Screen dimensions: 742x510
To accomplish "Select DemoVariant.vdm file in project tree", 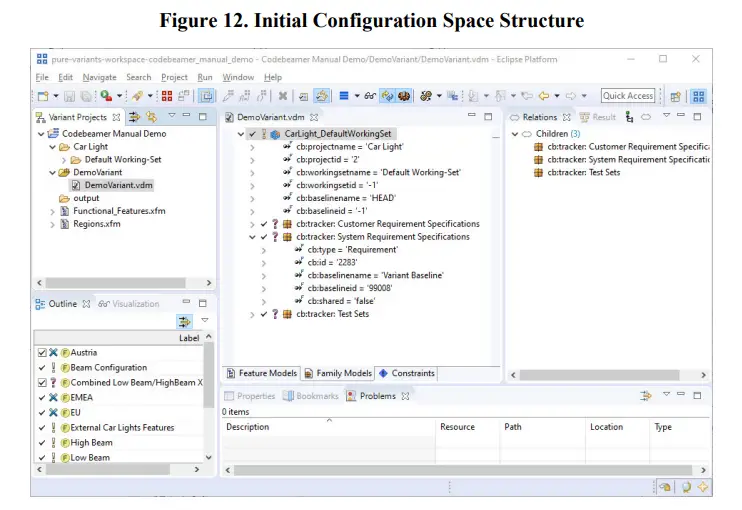I will click(x=118, y=185).
